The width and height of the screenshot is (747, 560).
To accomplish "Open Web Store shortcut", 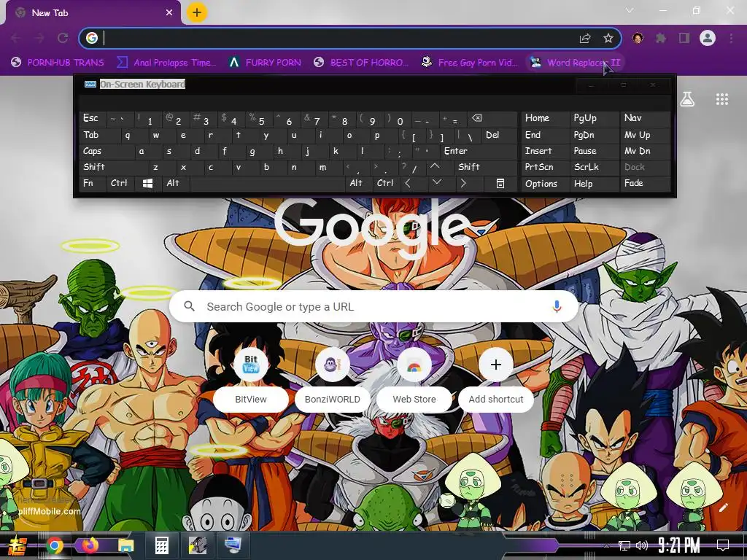I will point(414,379).
